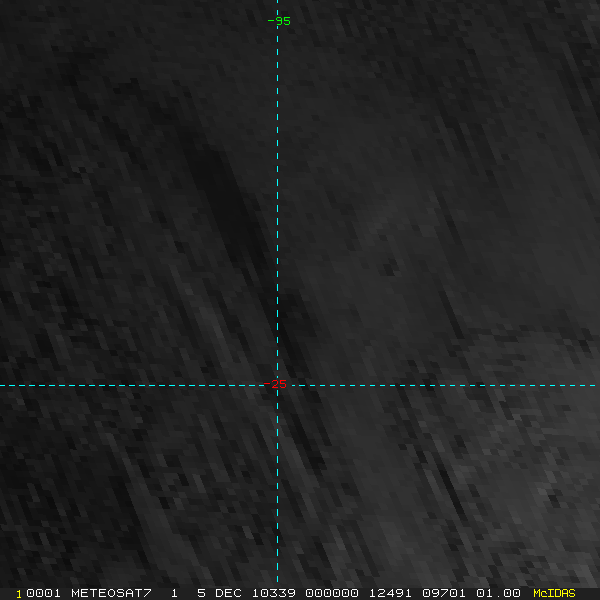The image size is (600, 600).
Task: Click the vertical dashed line below the 25 label
Action: pyautogui.click(x=277, y=480)
